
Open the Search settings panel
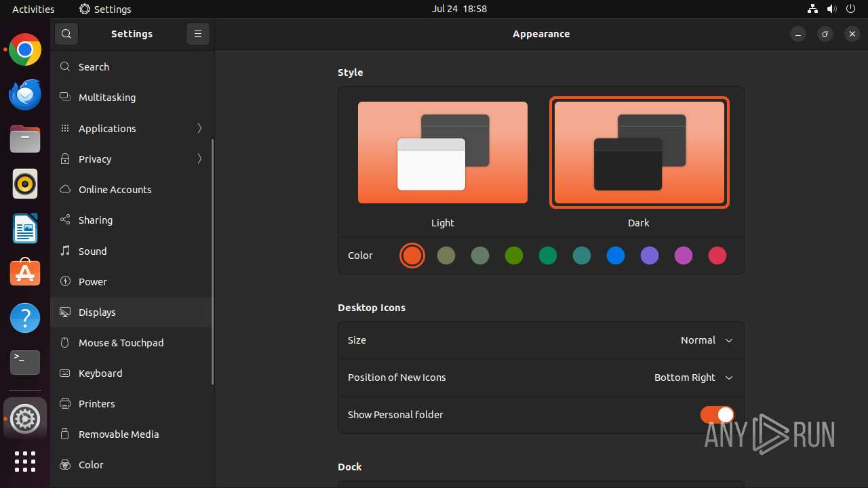click(132, 67)
